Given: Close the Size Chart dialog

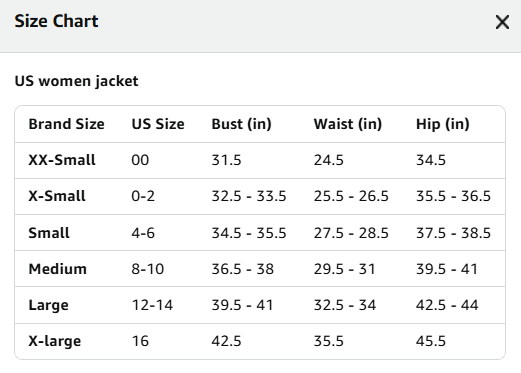Looking at the screenshot, I should pyautogui.click(x=502, y=22).
